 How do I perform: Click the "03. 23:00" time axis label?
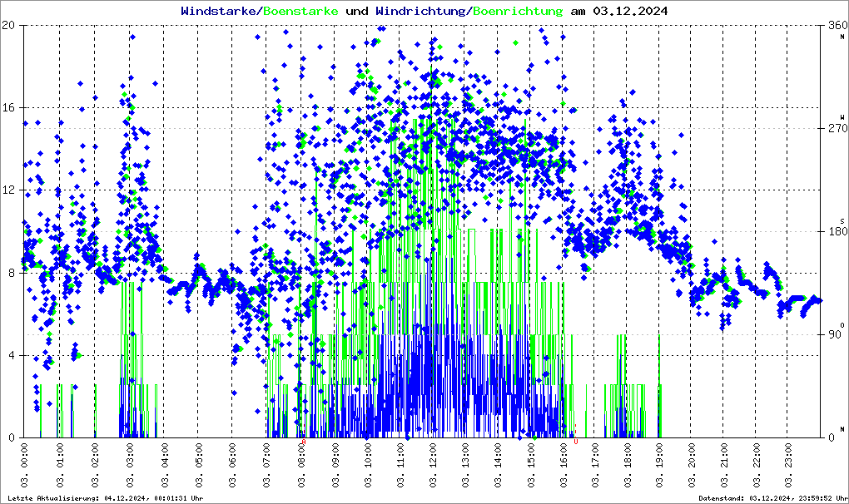tap(789, 465)
